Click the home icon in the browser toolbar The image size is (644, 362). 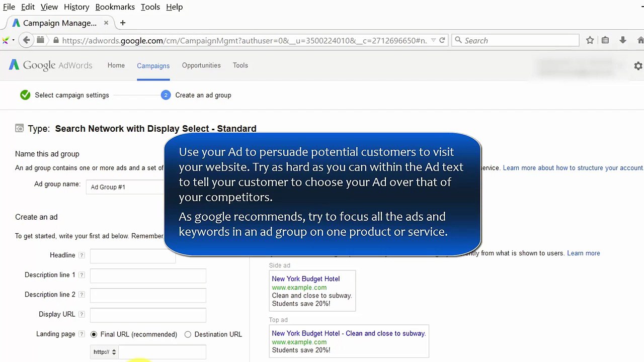point(640,40)
